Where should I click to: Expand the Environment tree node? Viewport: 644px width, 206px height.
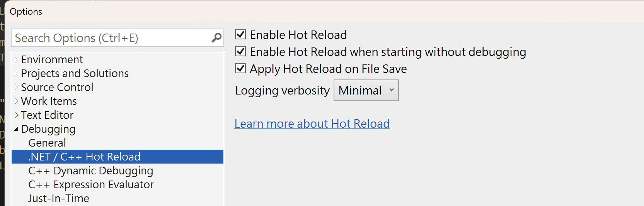16,60
